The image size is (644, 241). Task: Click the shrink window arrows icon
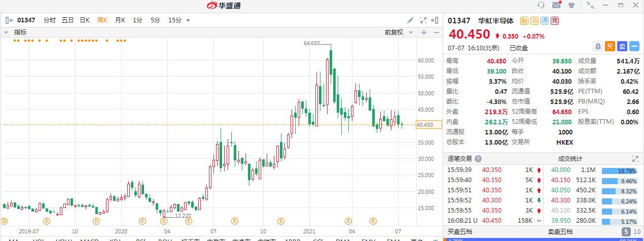tap(590, 5)
